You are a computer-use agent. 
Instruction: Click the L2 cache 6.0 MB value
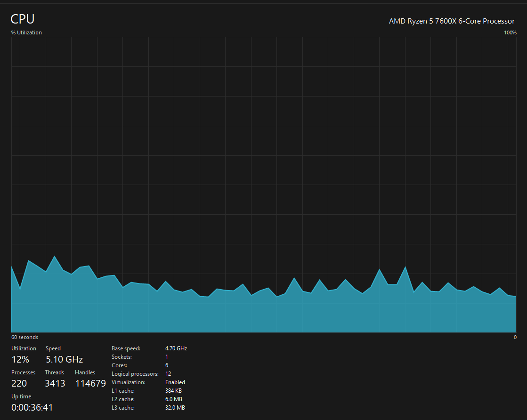174,399
